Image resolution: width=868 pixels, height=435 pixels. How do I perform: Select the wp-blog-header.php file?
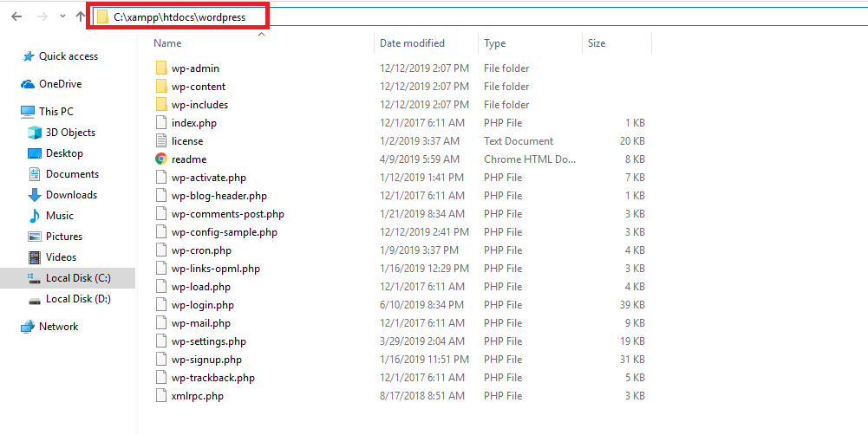[219, 196]
